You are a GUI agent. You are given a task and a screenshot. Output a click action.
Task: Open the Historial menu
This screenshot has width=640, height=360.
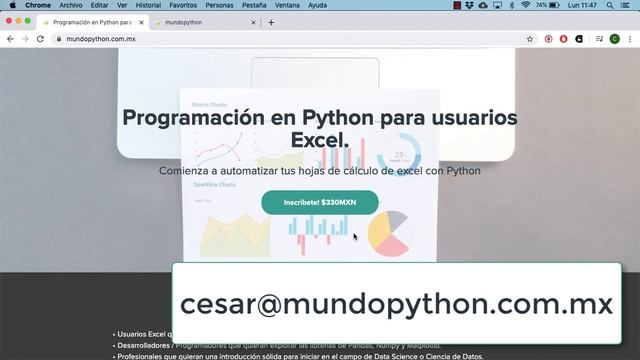(148, 5)
